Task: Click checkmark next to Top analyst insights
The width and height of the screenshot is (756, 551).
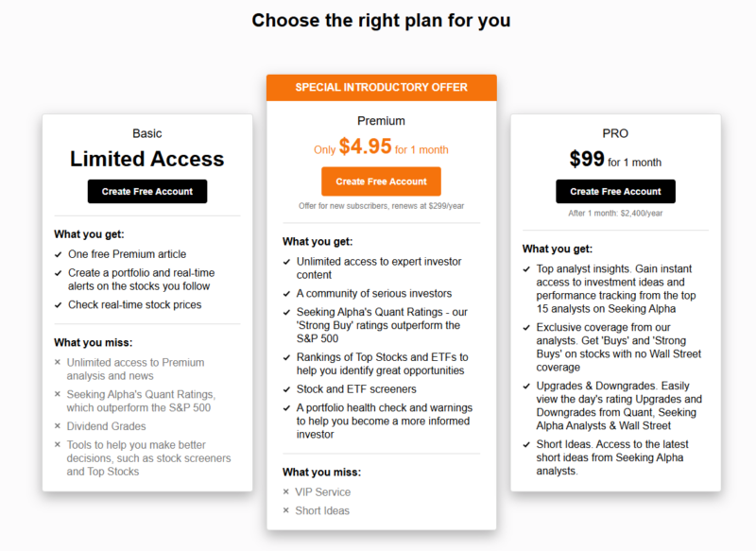Action: tap(526, 269)
